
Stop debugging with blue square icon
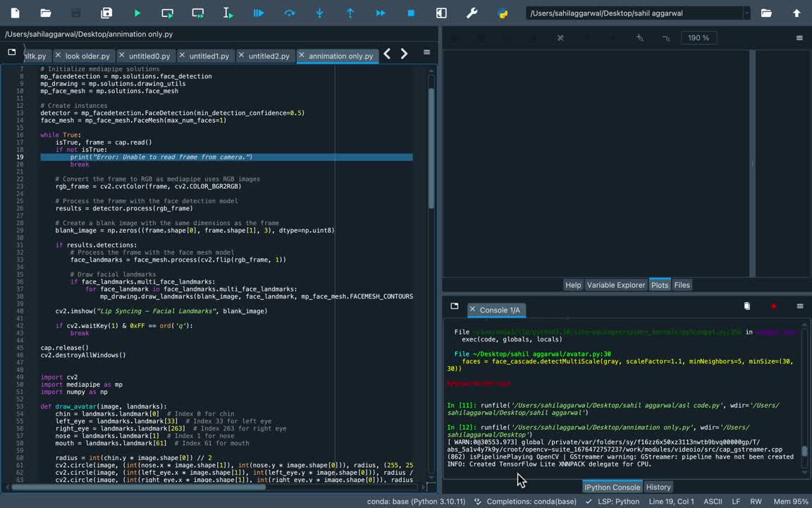tap(411, 13)
